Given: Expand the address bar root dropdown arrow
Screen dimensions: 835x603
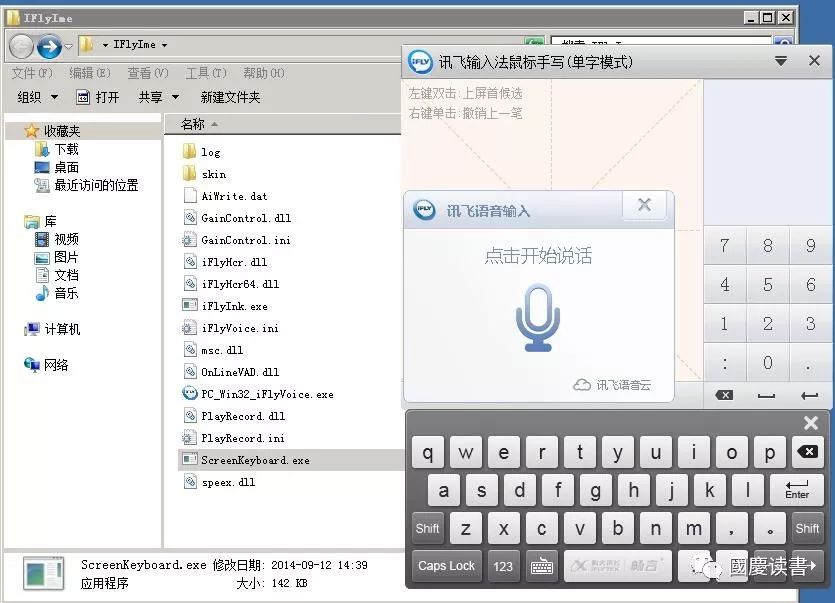Looking at the screenshot, I should pos(105,45).
